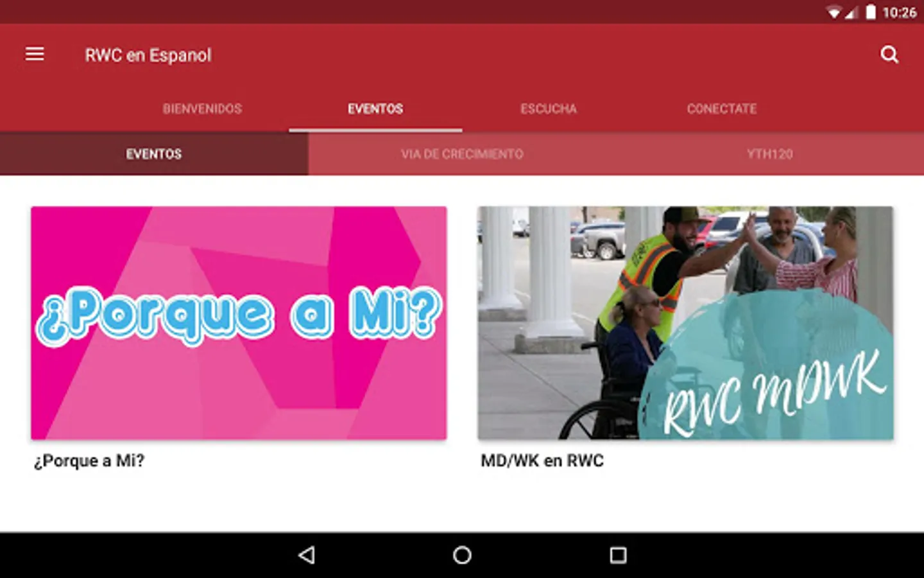Switch to the YTH120 sub-tab
Viewport: 924px width, 578px height.
[770, 154]
